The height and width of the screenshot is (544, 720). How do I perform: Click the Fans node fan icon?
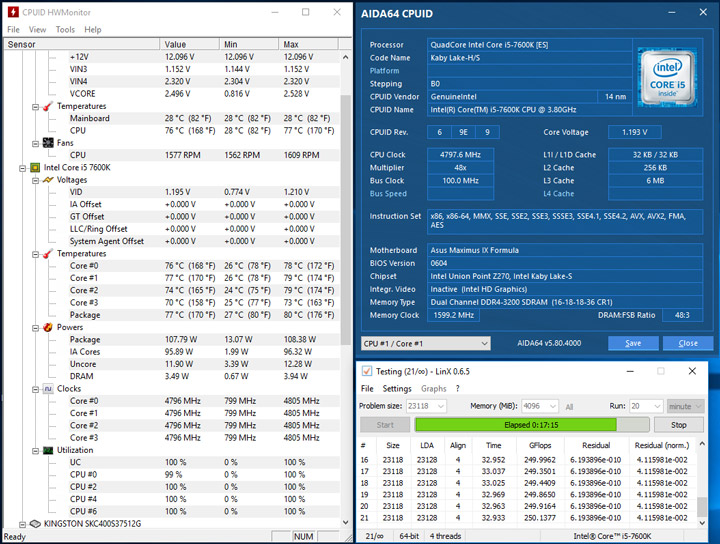point(48,143)
